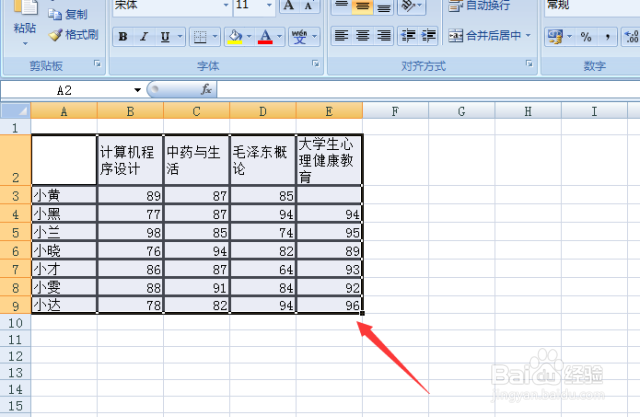
Task: Open the Clipboard (剪贴板) dialog launcher
Action: [x=97, y=63]
